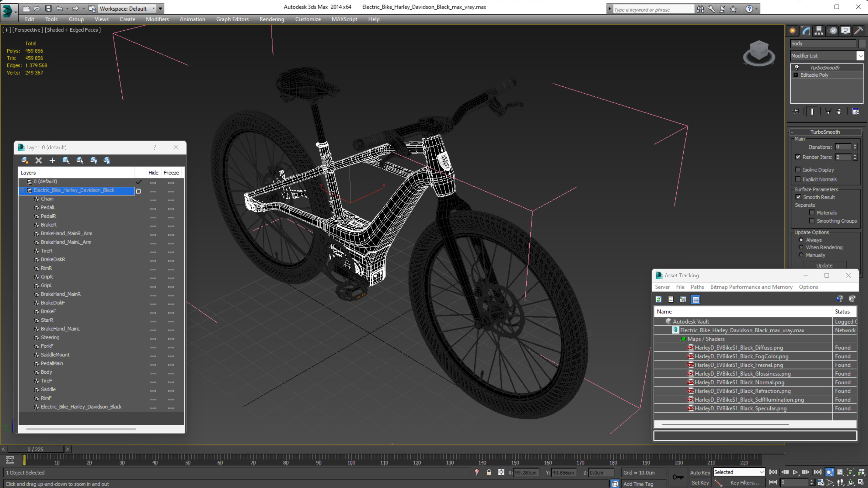Click Remove modifier from stack icon
The height and width of the screenshot is (488, 868).
click(x=839, y=111)
